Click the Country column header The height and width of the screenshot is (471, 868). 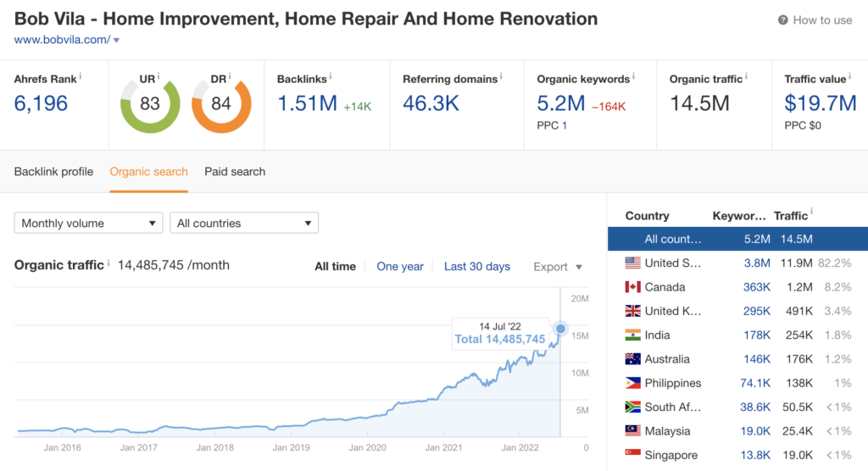(x=647, y=216)
